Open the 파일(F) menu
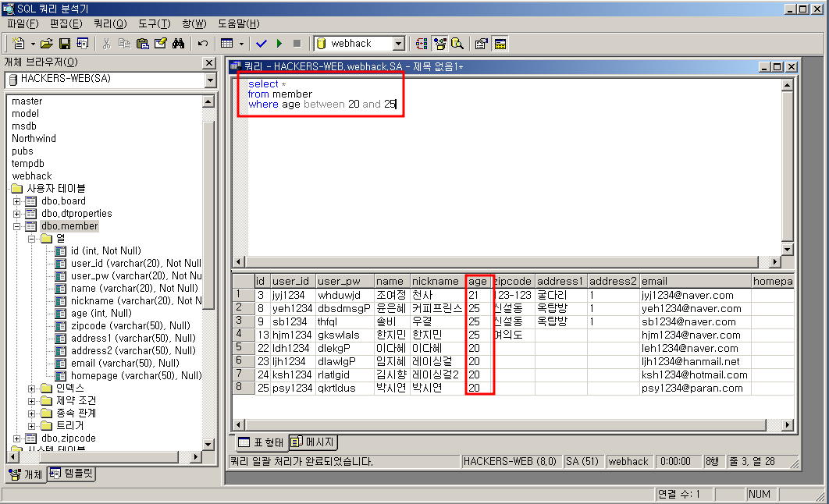Screen dimensions: 829x504 pos(23,23)
